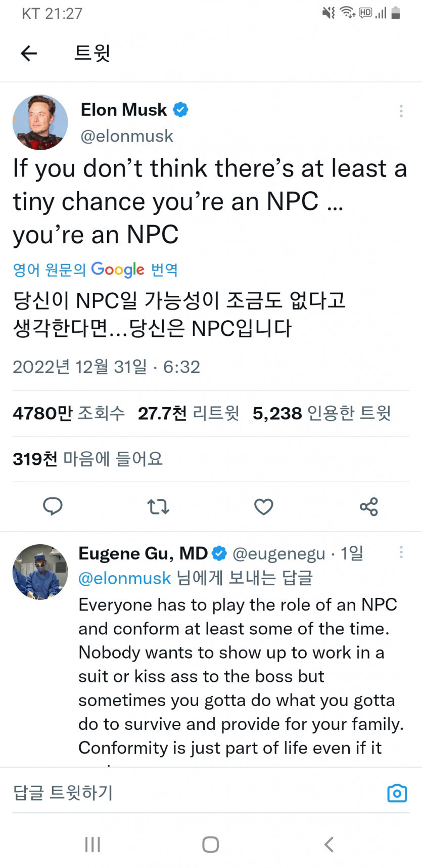Image resolution: width=422 pixels, height=868 pixels.
Task: Open camera icon in reply bar
Action: pos(397,793)
